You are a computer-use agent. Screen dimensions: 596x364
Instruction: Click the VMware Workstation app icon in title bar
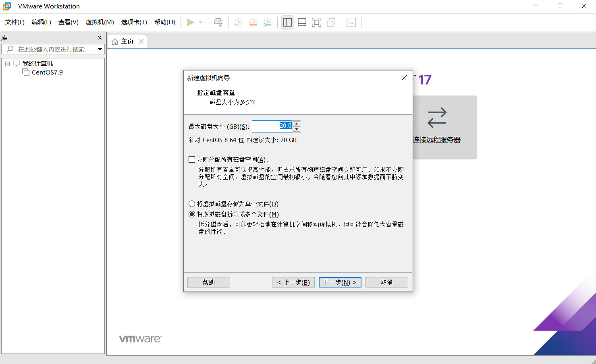7,6
